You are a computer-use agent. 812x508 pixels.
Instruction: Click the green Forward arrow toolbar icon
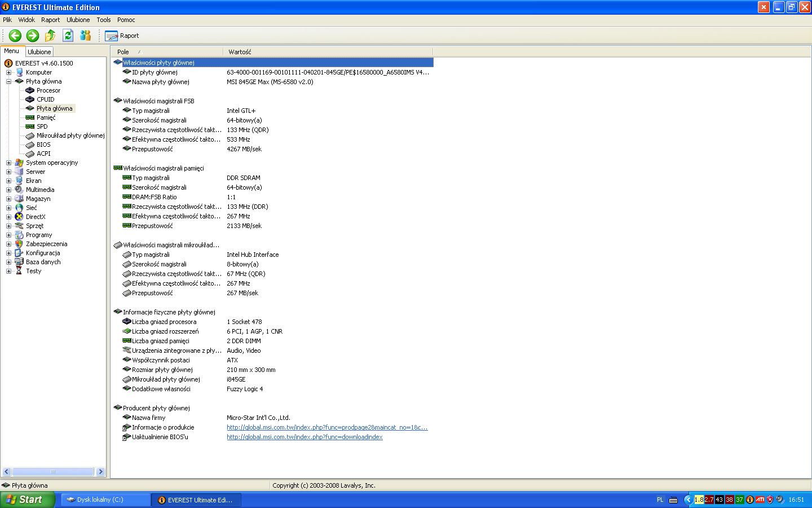(33, 36)
